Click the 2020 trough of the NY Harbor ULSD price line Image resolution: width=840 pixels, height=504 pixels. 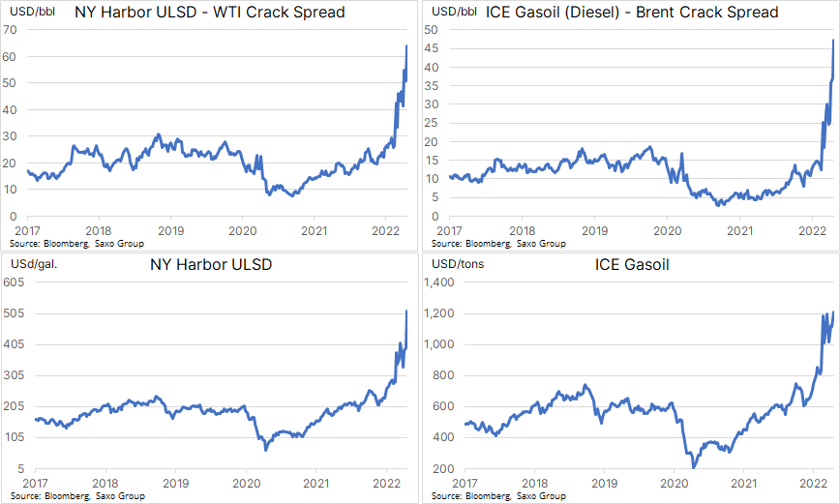click(x=266, y=450)
